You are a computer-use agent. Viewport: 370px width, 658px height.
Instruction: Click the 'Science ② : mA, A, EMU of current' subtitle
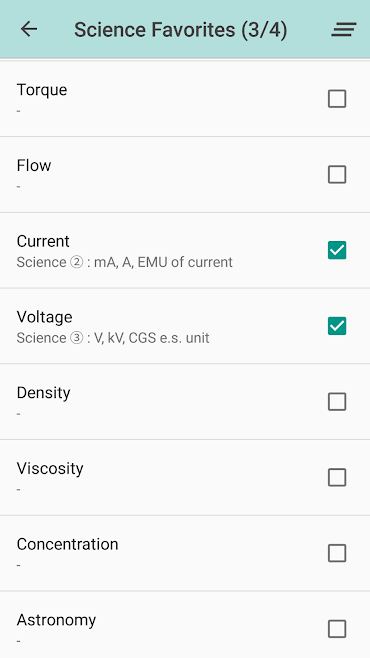(125, 262)
